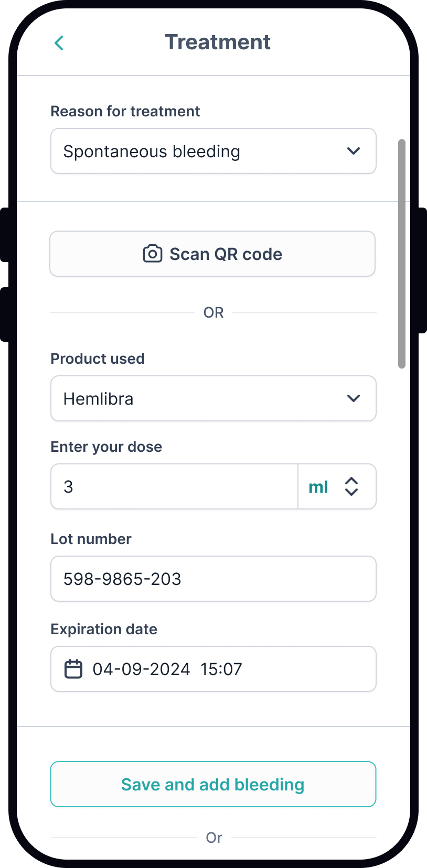Open the Product used dropdown showing Hemlibra
Image resolution: width=427 pixels, height=868 pixels.
pos(213,398)
